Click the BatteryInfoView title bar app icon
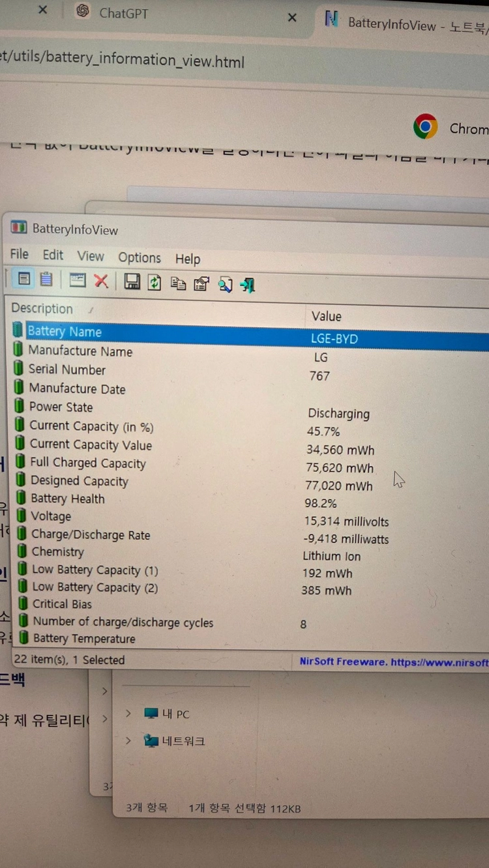This screenshot has height=868, width=489. coord(20,227)
